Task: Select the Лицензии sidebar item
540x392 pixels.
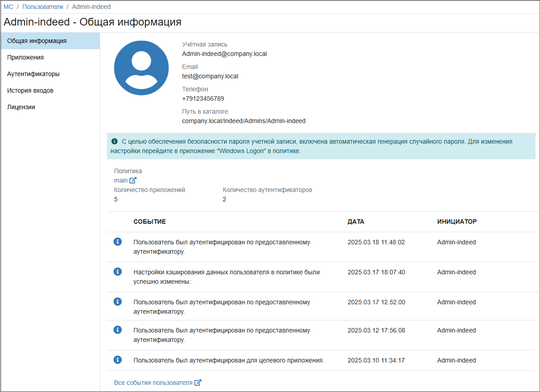Action: coord(21,107)
